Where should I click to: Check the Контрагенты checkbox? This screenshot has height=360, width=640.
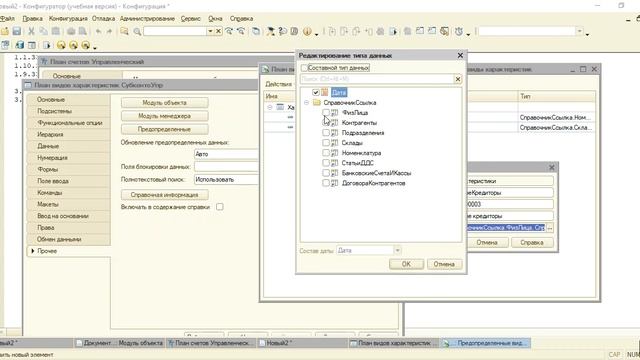326,122
